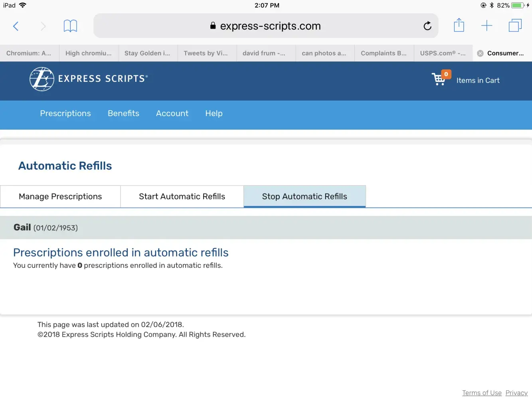
Task: Click 'Prescriptions enrolled in automatic refills' heading
Action: tap(121, 253)
